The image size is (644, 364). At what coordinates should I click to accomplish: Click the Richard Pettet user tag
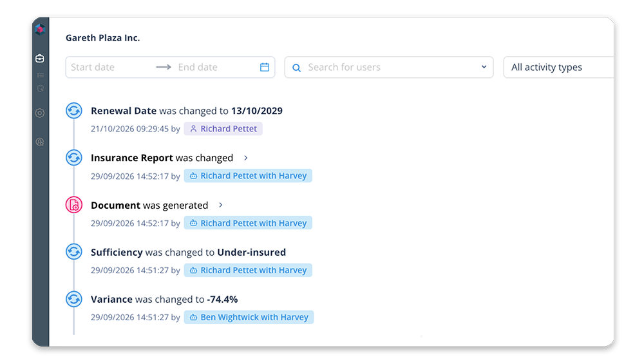click(223, 129)
